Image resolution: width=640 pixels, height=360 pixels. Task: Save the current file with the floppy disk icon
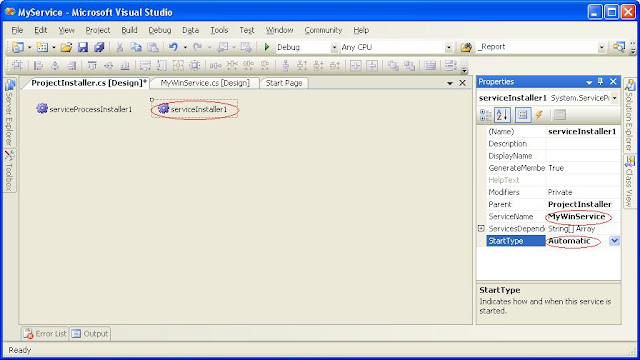83,47
